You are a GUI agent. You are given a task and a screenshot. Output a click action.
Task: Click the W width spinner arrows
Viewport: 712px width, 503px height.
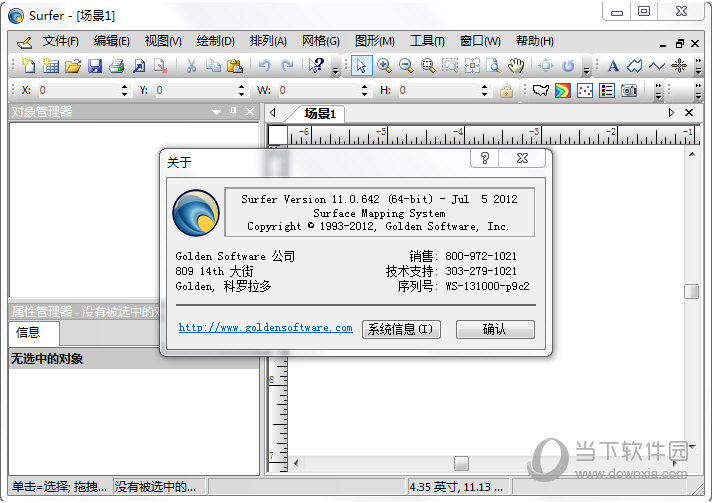364,90
